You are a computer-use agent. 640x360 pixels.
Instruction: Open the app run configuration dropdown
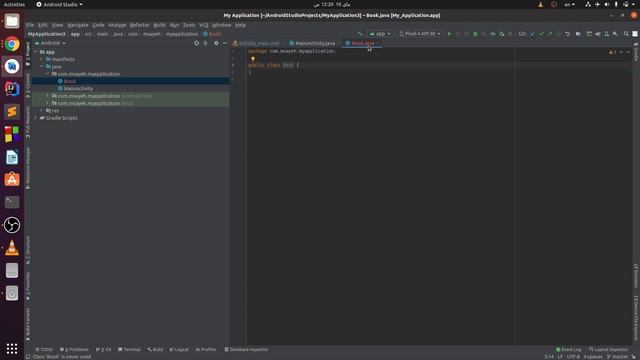[380, 34]
